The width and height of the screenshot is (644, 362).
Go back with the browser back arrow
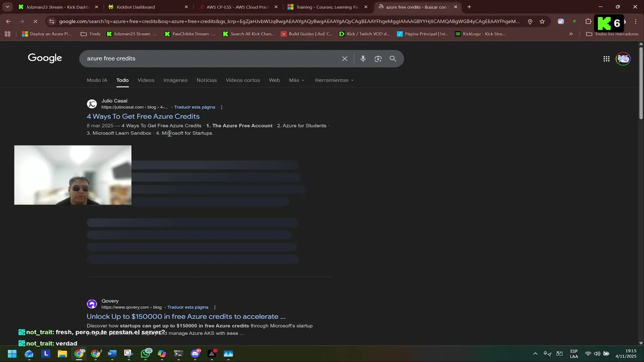tap(8, 22)
